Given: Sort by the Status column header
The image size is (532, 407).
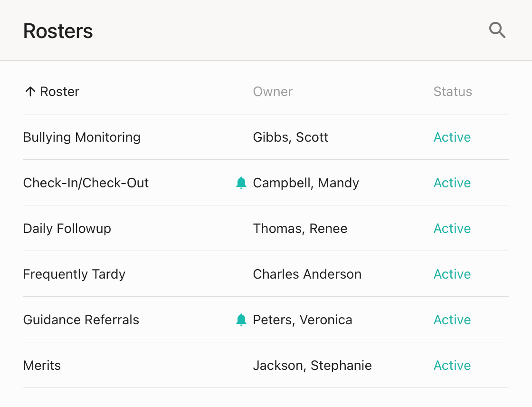Looking at the screenshot, I should (452, 92).
